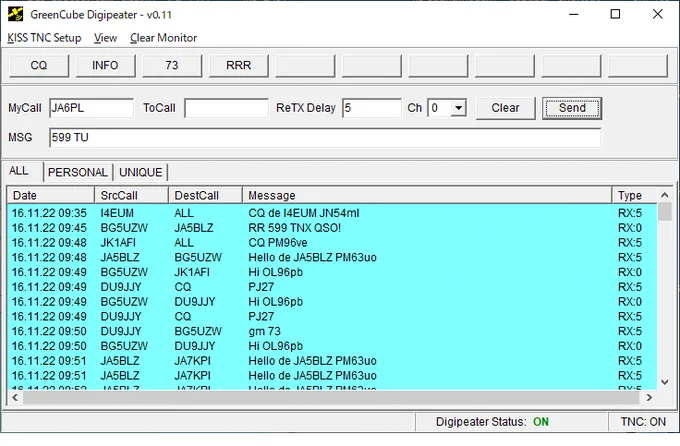Click the RRR macro button
The height and width of the screenshot is (446, 680).
tap(239, 66)
